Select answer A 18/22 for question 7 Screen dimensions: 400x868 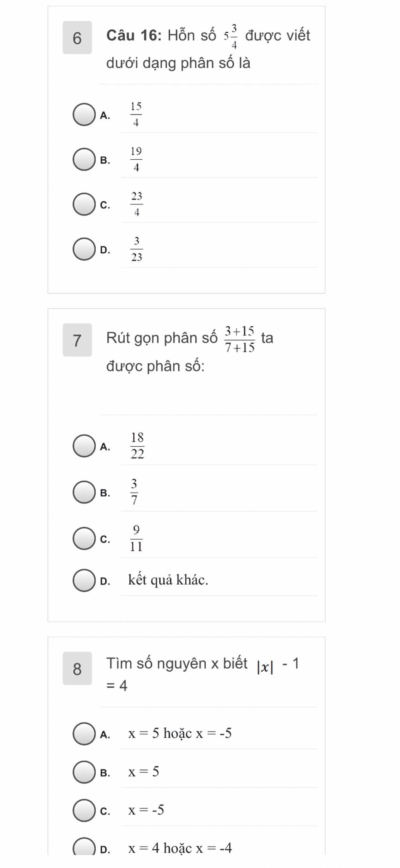(x=84, y=446)
